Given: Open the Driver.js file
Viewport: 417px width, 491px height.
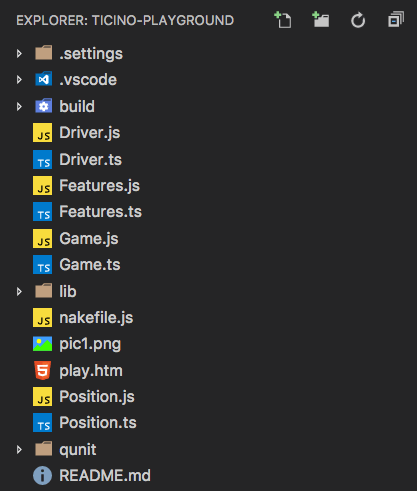Looking at the screenshot, I should coord(90,133).
